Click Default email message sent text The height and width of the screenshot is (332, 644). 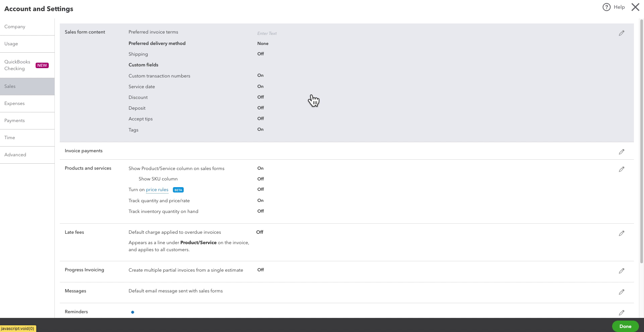point(176,291)
